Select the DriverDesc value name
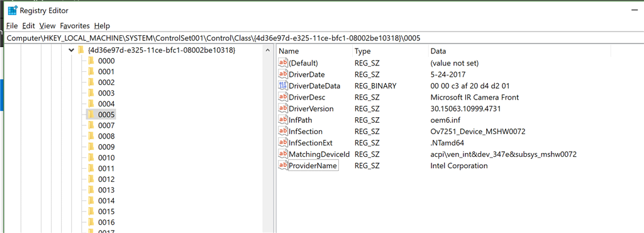The width and height of the screenshot is (644, 233). [307, 98]
